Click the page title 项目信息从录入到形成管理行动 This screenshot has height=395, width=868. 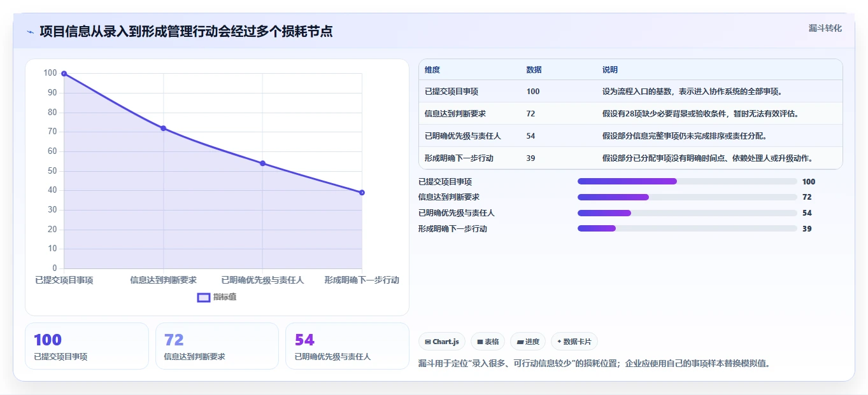tap(186, 31)
